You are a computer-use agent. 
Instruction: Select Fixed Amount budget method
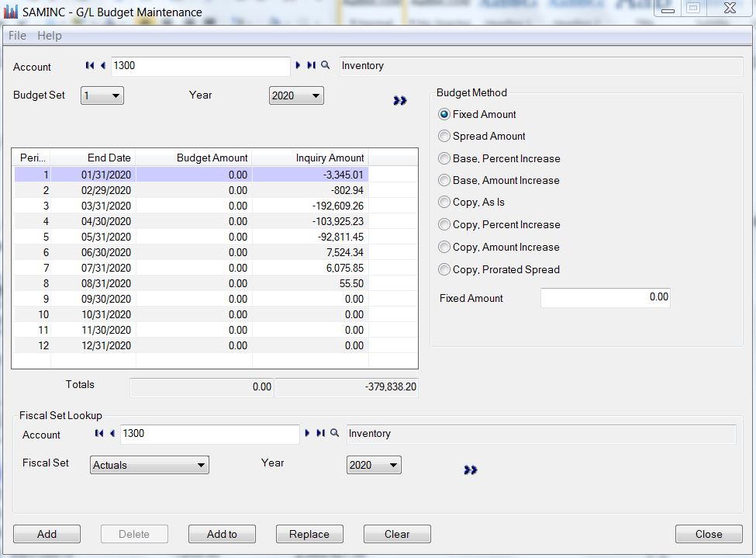444,114
